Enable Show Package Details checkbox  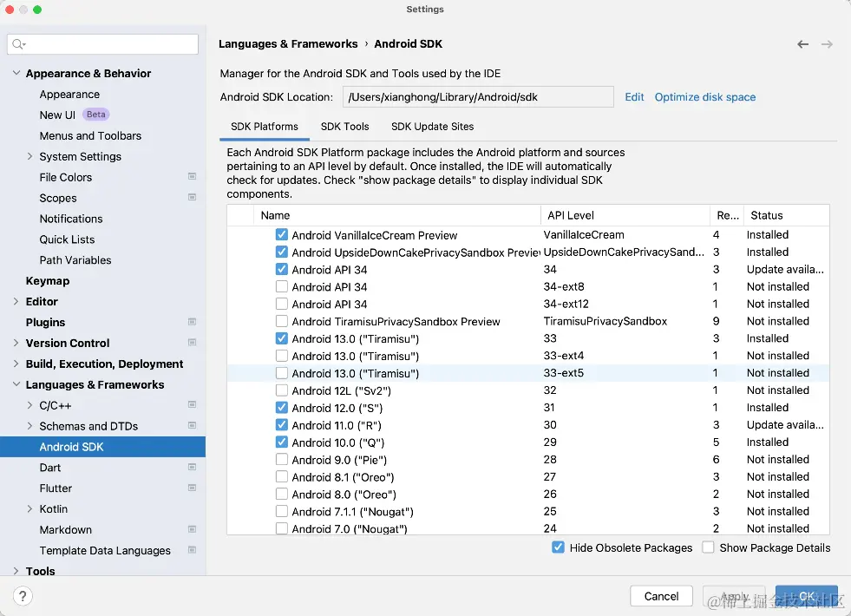708,547
